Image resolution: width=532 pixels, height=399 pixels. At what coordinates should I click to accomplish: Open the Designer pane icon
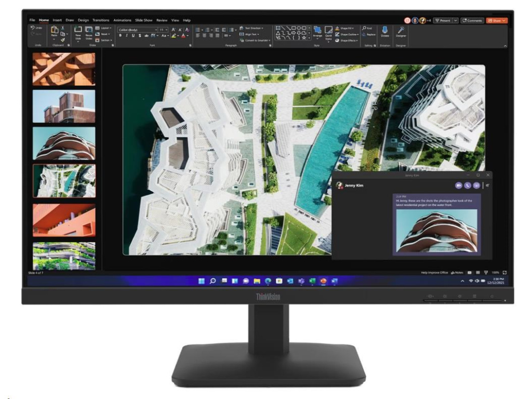[401, 30]
